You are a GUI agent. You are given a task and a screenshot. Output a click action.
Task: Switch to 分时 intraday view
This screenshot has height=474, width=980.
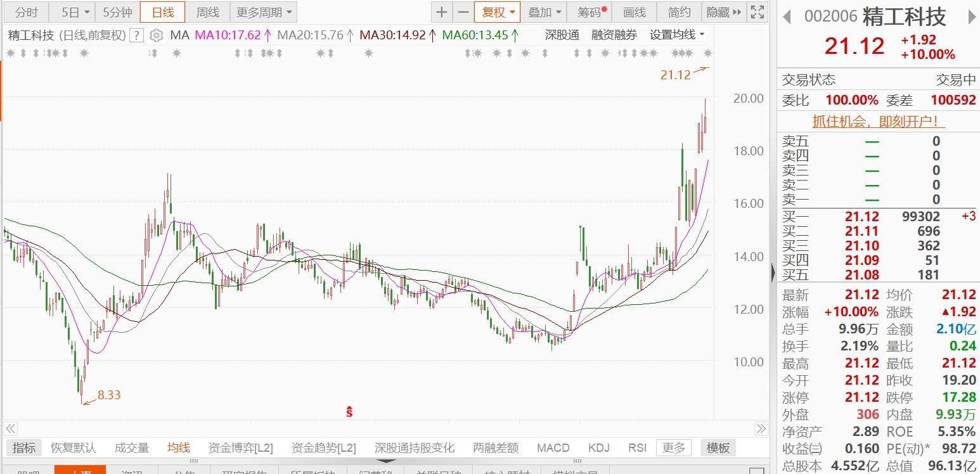point(27,12)
